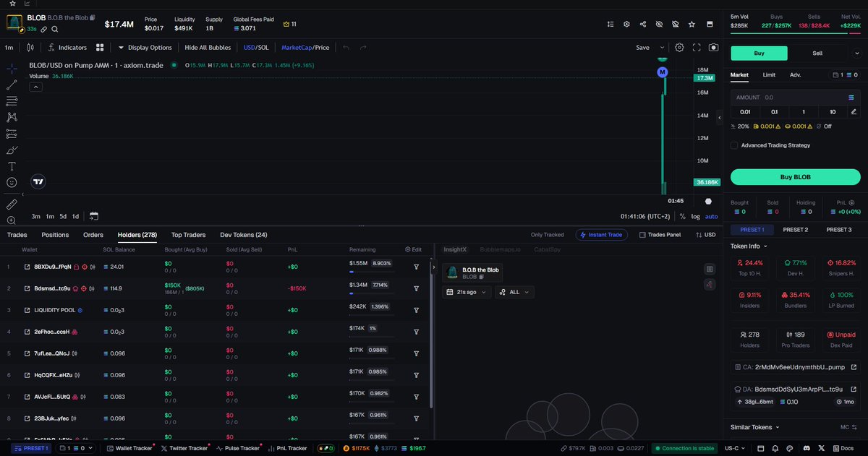The height and width of the screenshot is (456, 868).
Task: Open the US-C region dropdown
Action: [x=735, y=448]
